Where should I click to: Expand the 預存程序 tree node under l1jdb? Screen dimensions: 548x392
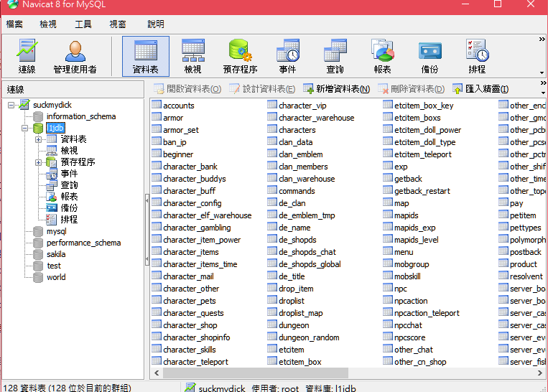(39, 162)
